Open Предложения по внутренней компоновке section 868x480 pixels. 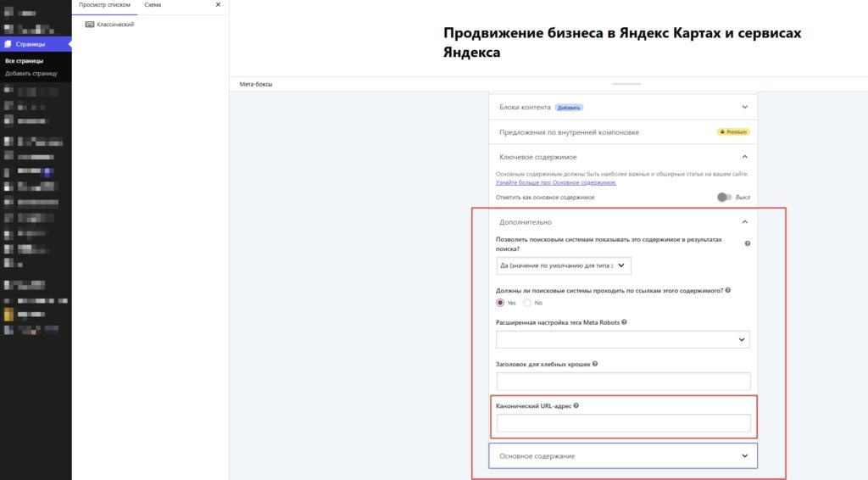623,131
